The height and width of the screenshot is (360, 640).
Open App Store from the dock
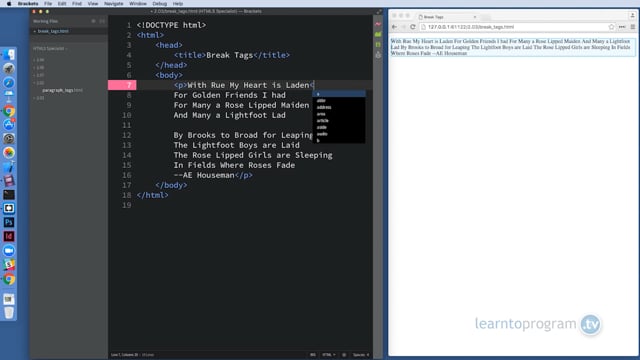(9, 124)
